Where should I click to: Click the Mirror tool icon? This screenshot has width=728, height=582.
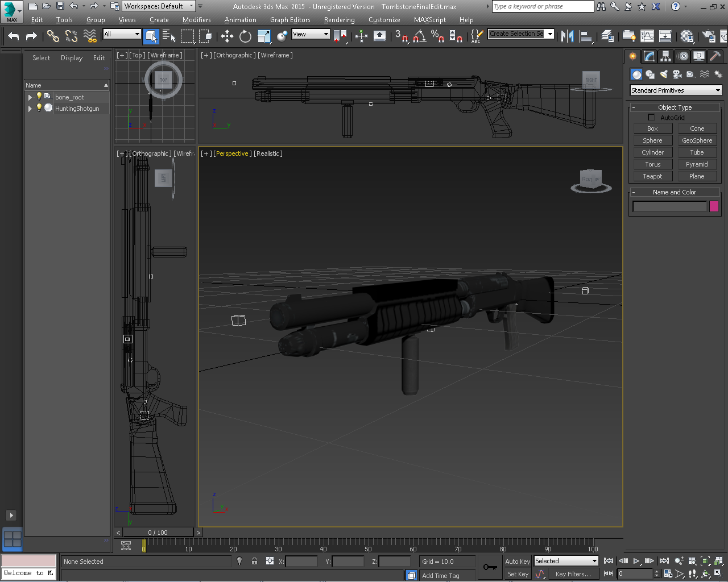[567, 36]
